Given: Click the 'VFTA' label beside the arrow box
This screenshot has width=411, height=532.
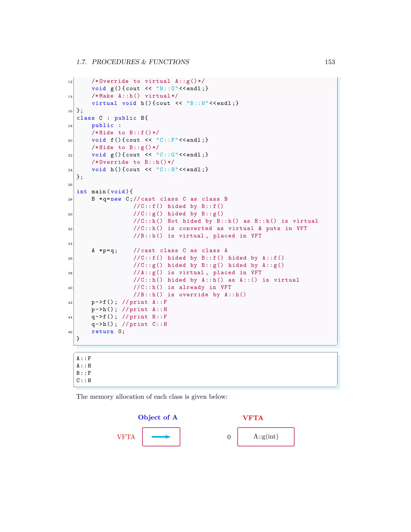Looking at the screenshot, I should point(126,437).
